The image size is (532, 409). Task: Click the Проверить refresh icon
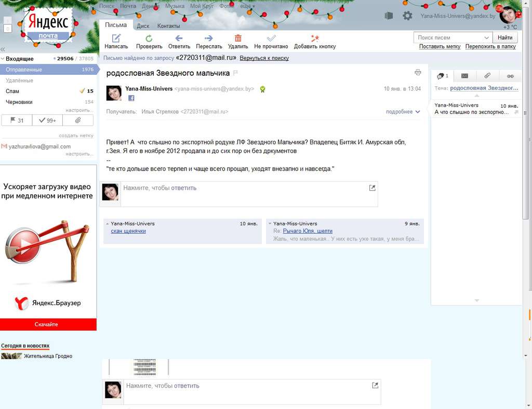(x=149, y=38)
